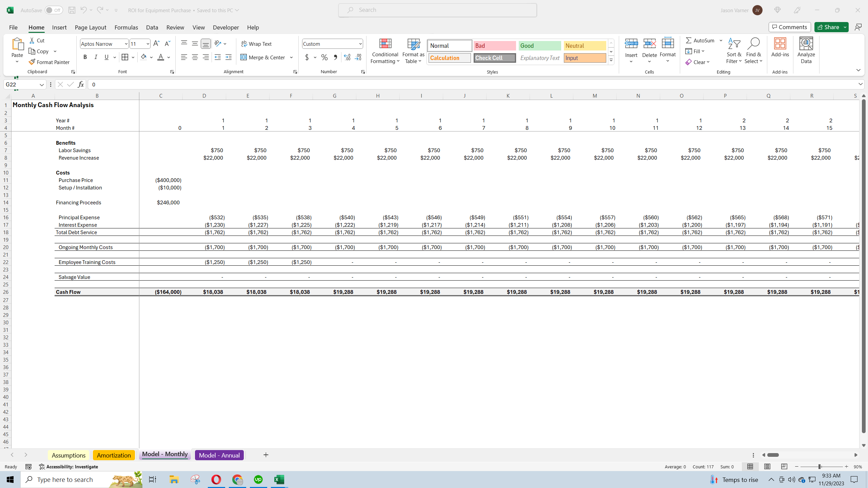Expand the Styles gallery
The width and height of the screenshot is (868, 488).
point(611,60)
